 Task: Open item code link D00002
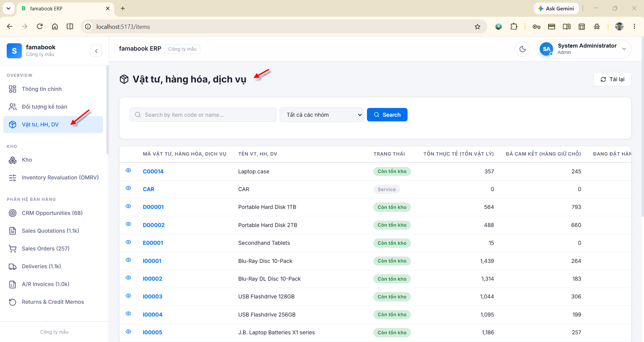pos(154,225)
